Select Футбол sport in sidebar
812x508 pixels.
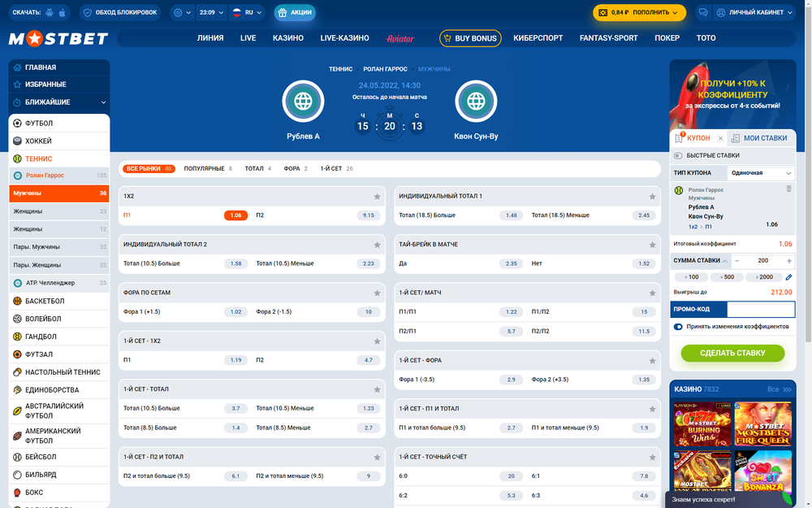tap(59, 124)
